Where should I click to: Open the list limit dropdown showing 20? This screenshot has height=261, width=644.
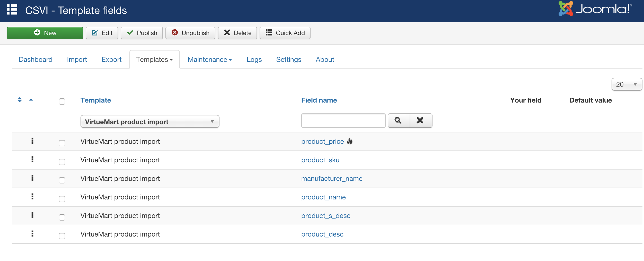627,84
